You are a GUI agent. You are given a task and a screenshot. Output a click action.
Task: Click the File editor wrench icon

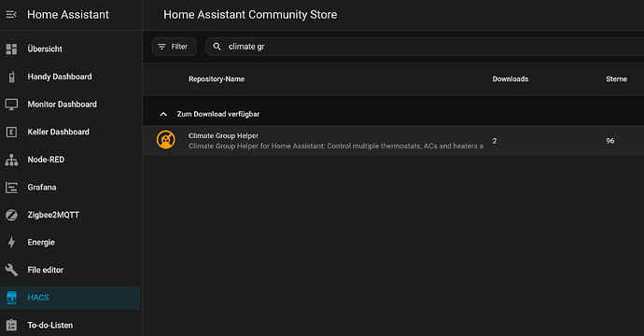click(11, 270)
